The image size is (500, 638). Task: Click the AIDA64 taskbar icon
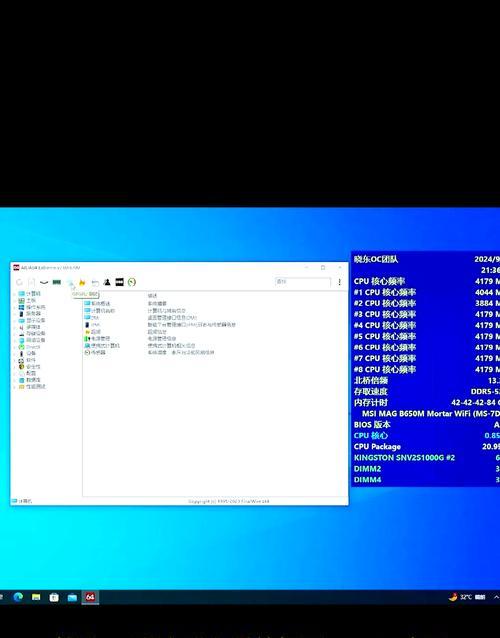click(90, 597)
